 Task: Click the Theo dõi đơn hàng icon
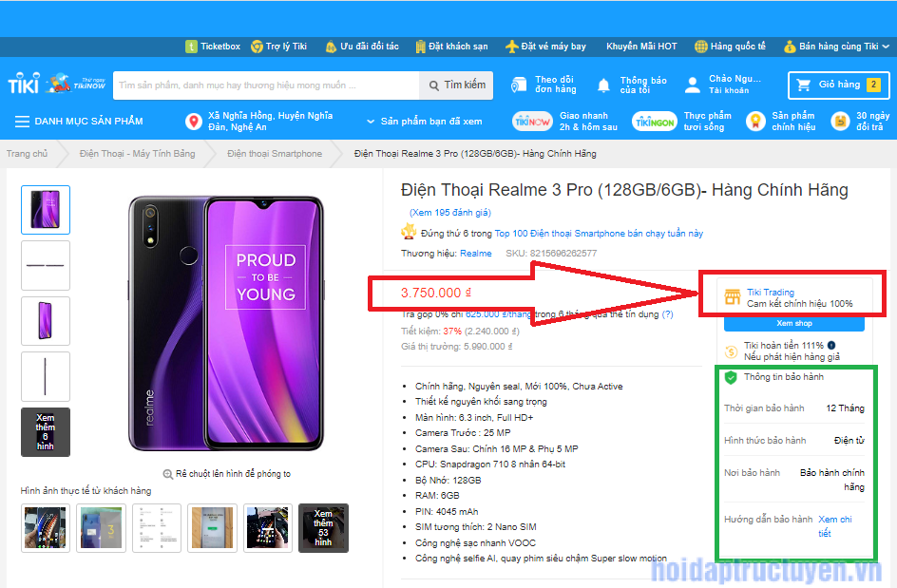[x=518, y=85]
